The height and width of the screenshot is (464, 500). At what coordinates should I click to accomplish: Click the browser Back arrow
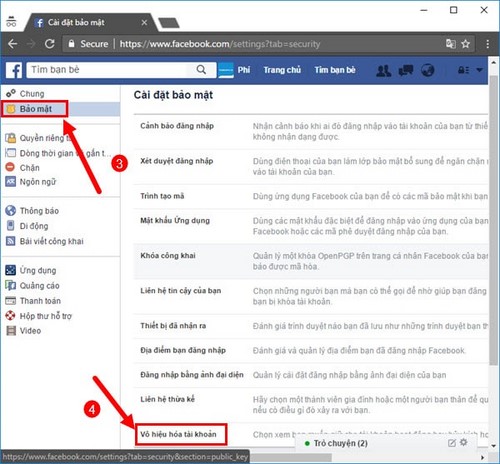13,44
